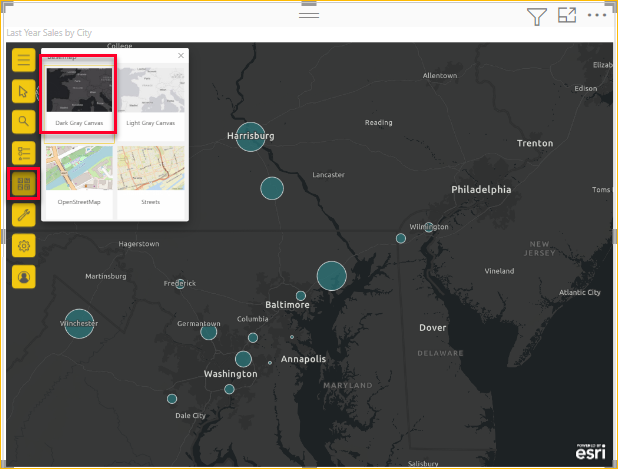Open the map settings gear
The width and height of the screenshot is (618, 469).
coord(24,246)
